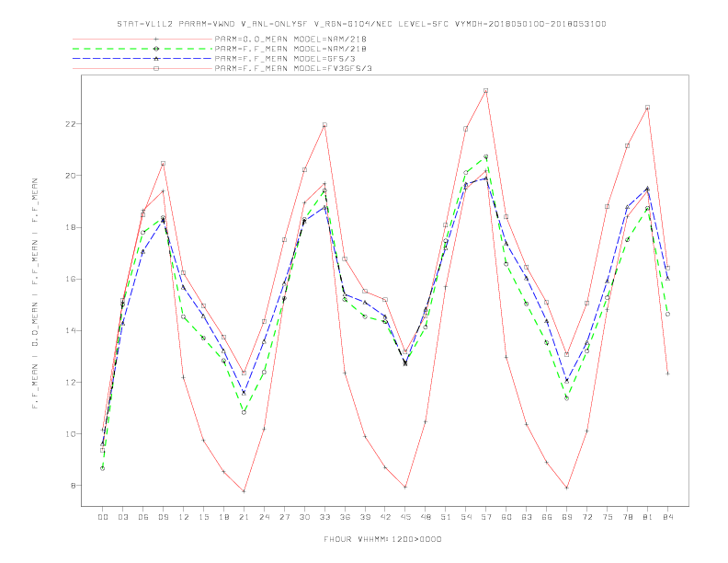Click x-axis tick label 45
This screenshot has height=563, width=728.
pyautogui.click(x=405, y=517)
